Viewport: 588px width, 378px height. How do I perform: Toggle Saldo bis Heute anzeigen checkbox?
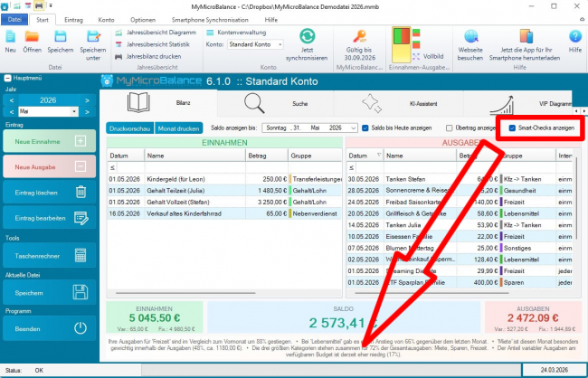click(365, 128)
